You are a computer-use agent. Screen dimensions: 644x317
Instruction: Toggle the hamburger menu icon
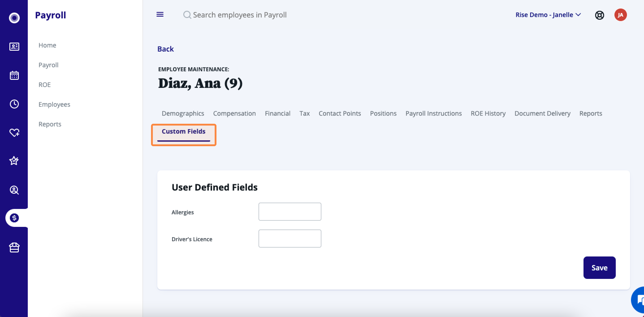[160, 15]
